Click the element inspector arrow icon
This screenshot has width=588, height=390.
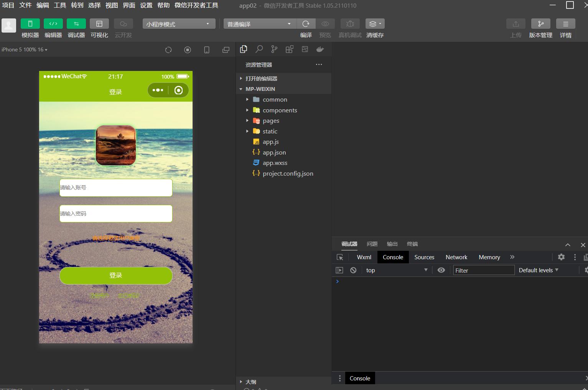340,257
